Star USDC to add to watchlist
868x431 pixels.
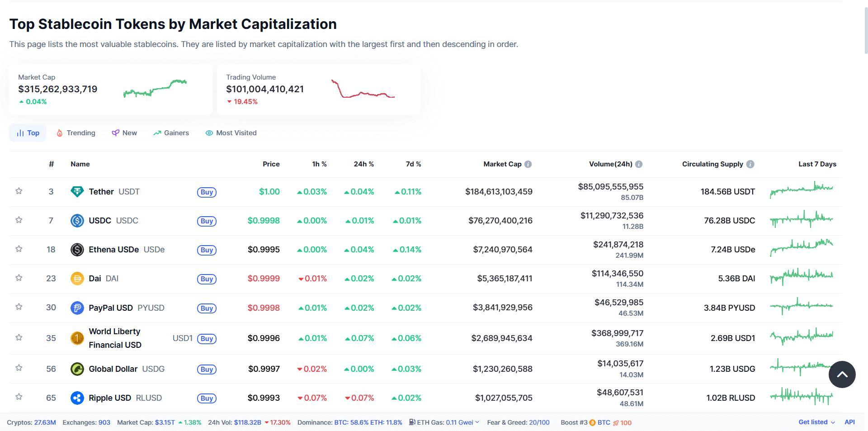[x=19, y=220]
